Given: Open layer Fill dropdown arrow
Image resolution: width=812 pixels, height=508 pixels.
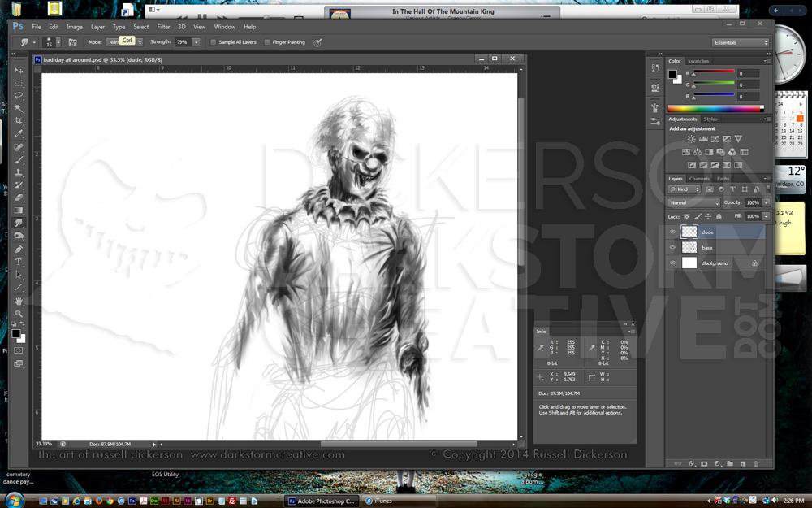Looking at the screenshot, I should 767,216.
